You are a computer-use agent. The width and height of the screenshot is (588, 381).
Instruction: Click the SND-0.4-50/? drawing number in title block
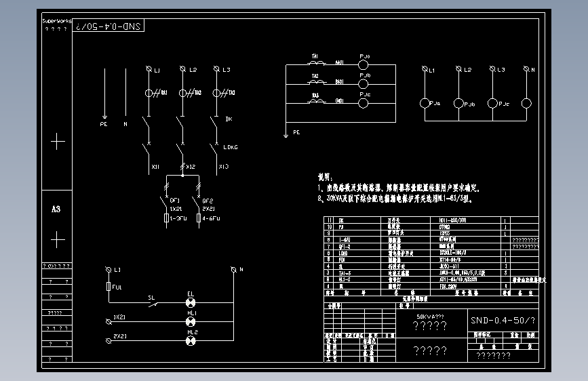(503, 321)
